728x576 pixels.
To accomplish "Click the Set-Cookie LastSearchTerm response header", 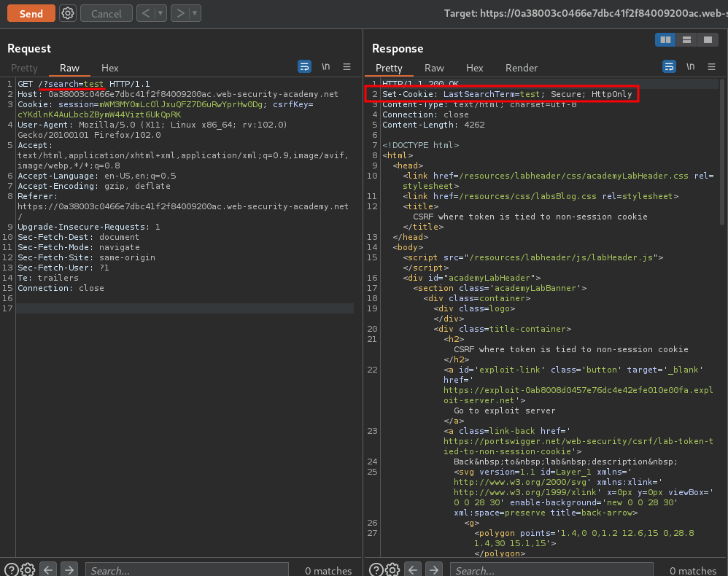I will click(x=507, y=94).
